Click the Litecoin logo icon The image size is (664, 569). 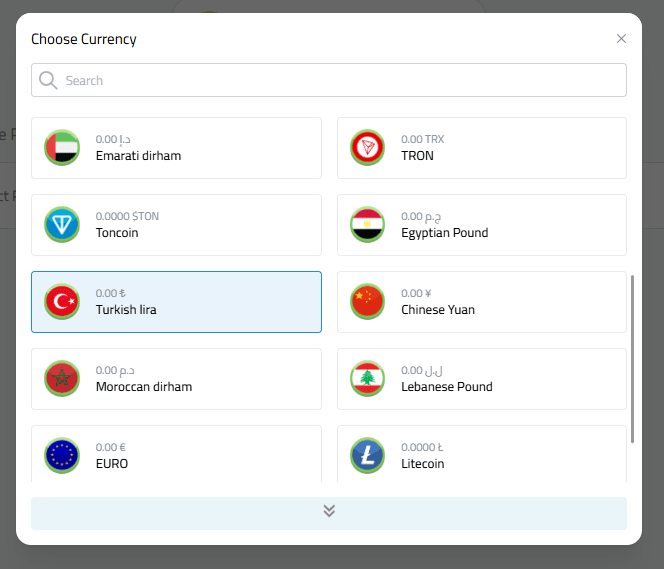(367, 456)
